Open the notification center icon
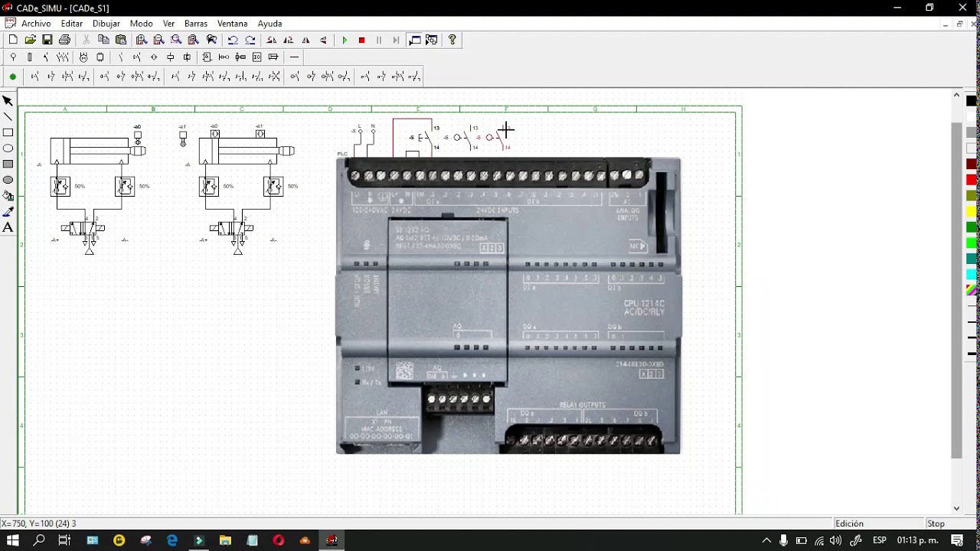Image resolution: width=980 pixels, height=551 pixels. 956,540
